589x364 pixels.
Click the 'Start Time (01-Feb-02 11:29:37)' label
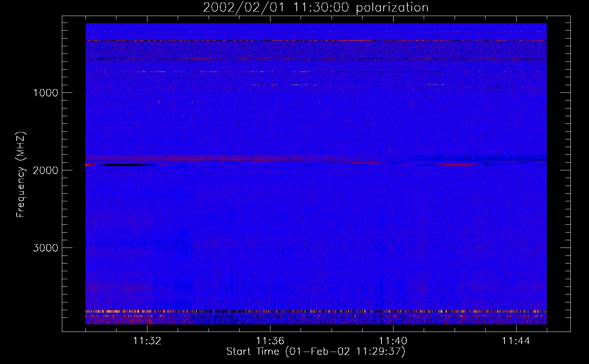coord(316,352)
